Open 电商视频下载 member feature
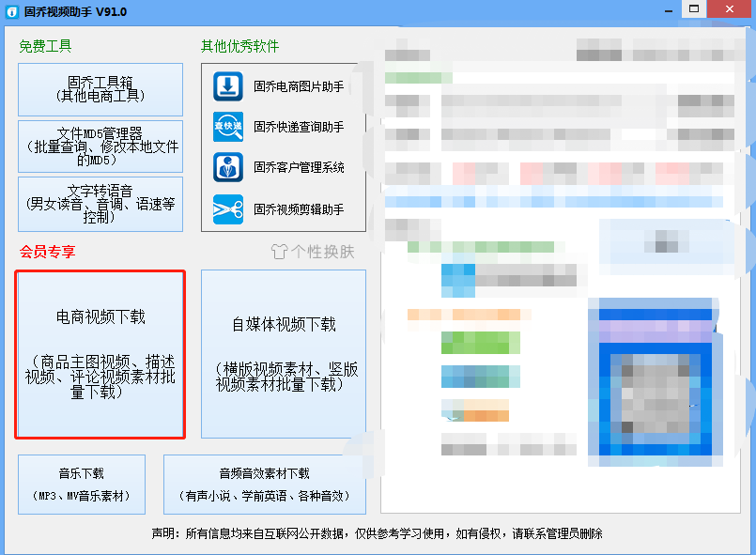This screenshot has height=555, width=756. (100, 354)
